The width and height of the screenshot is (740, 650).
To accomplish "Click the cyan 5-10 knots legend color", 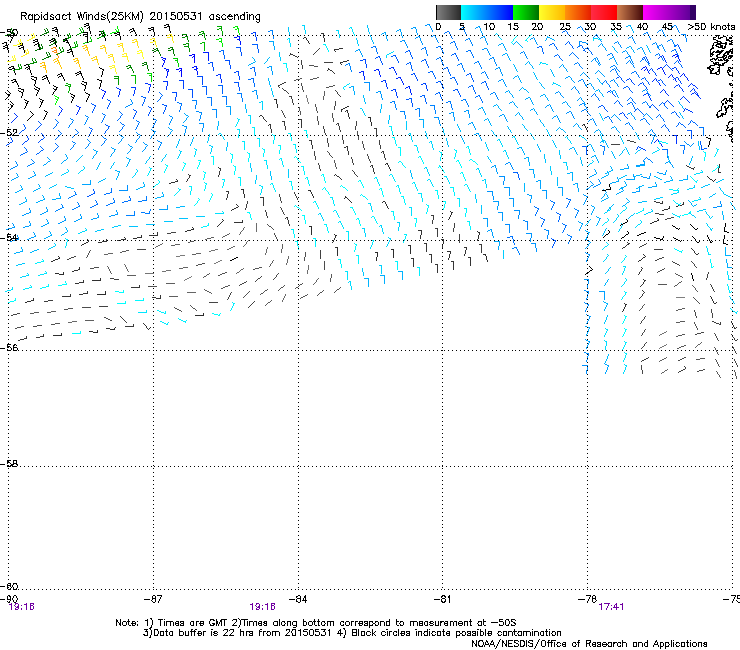I will 474,12.
